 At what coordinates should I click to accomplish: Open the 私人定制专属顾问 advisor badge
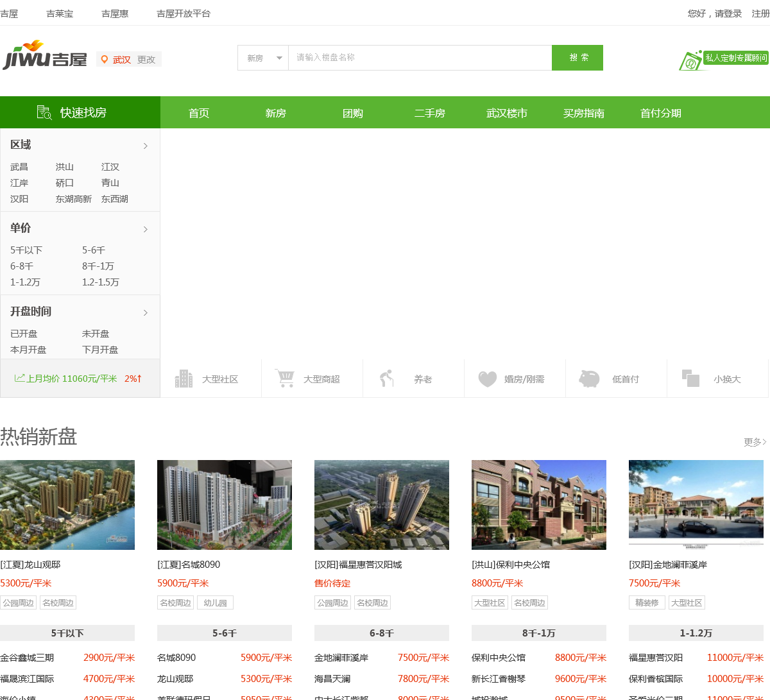[724, 60]
